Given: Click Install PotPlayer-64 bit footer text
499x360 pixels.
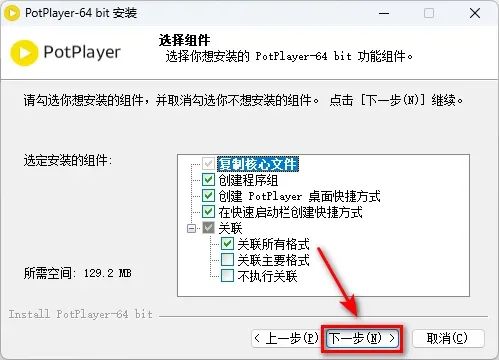Looking at the screenshot, I should point(80,314).
